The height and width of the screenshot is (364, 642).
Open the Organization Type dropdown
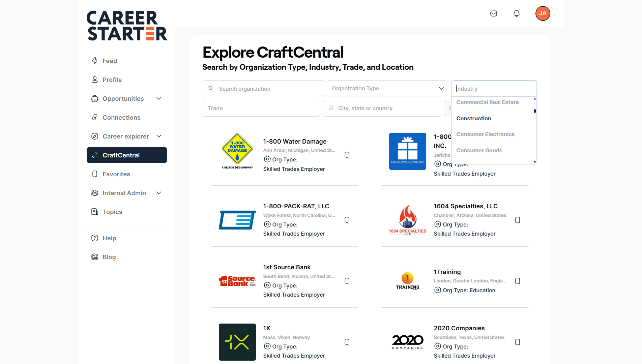click(387, 89)
